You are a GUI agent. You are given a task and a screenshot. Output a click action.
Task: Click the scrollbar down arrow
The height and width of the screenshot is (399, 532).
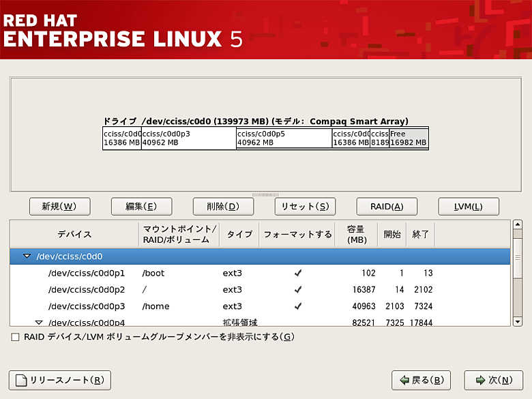click(518, 322)
